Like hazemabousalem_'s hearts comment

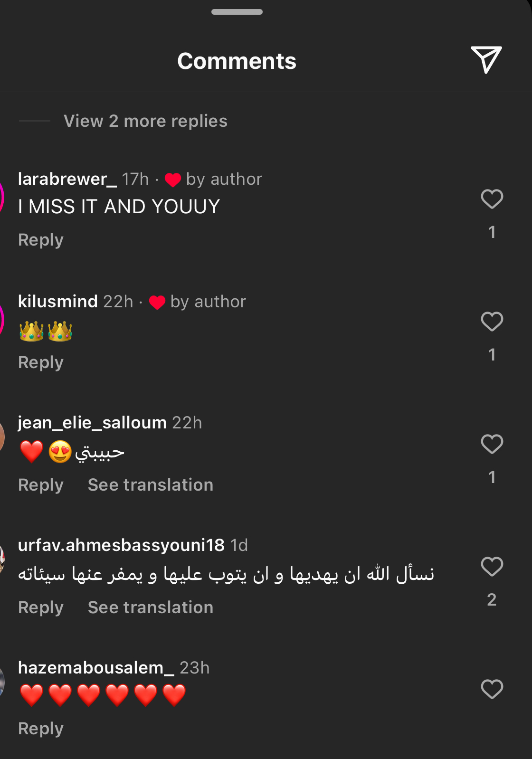coord(492,689)
